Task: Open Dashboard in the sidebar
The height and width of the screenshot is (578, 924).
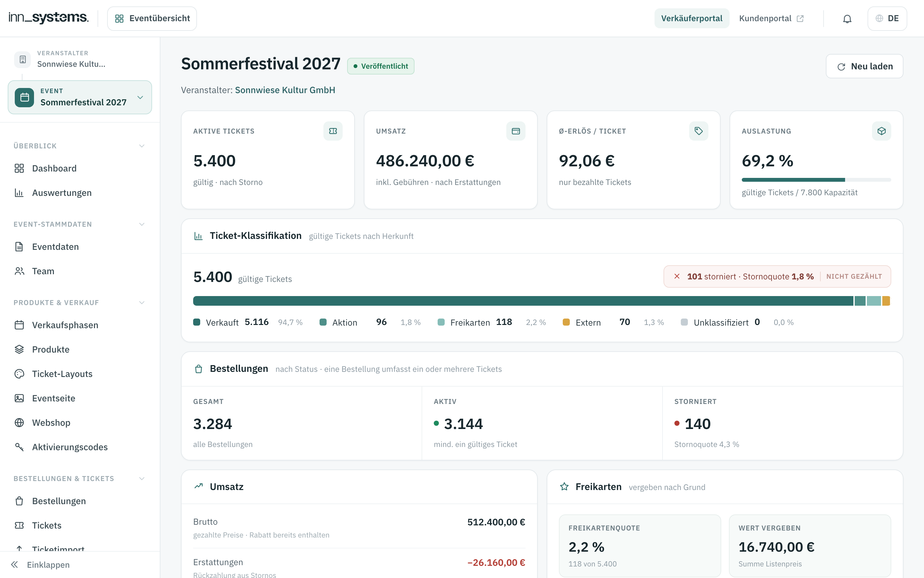Action: point(80,168)
